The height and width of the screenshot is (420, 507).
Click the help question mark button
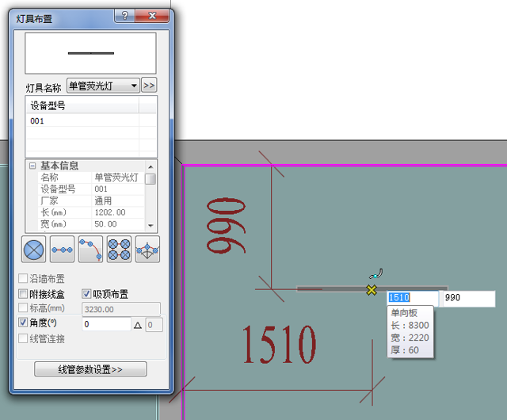click(x=124, y=16)
